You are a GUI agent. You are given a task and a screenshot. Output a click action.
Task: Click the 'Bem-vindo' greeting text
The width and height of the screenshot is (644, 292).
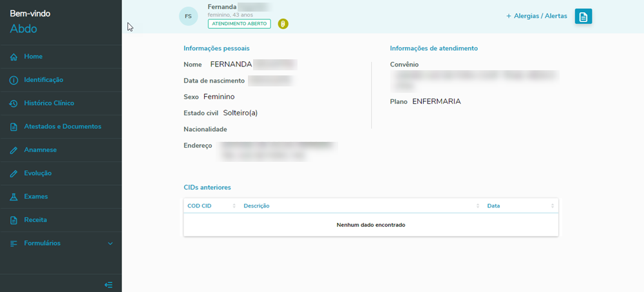pos(30,14)
